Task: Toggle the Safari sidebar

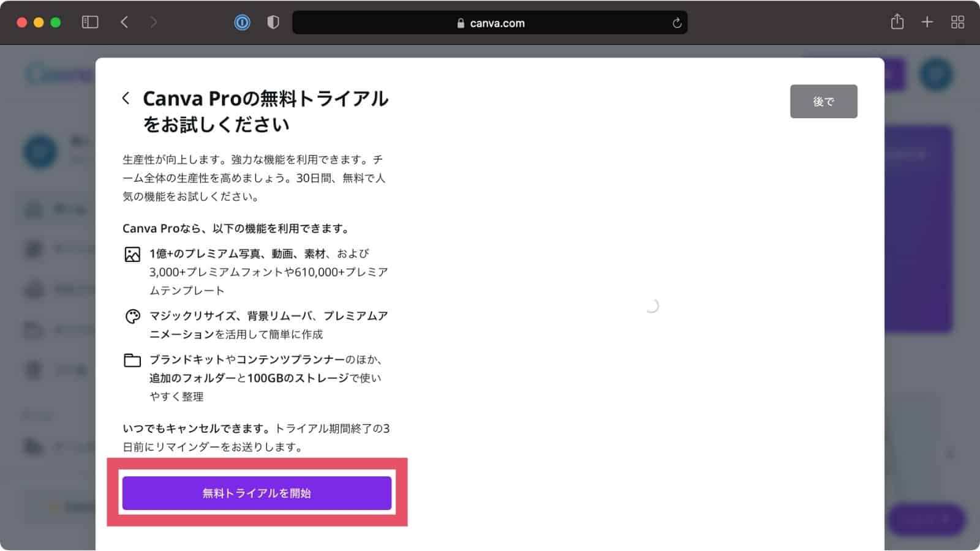Action: [90, 23]
